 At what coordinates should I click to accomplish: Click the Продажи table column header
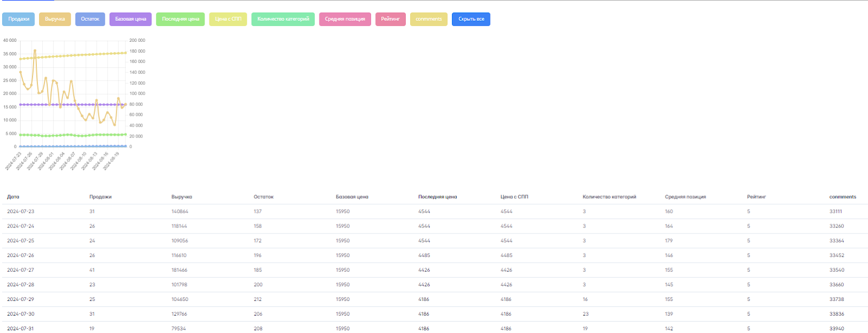100,197
